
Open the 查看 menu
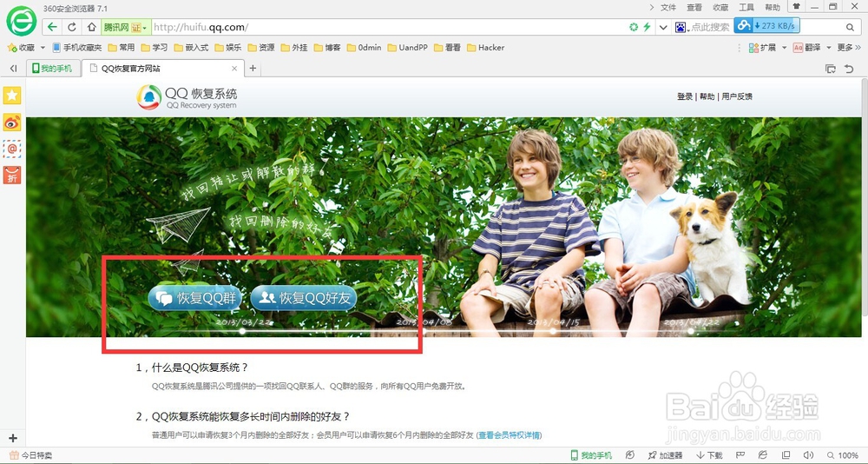click(x=694, y=7)
